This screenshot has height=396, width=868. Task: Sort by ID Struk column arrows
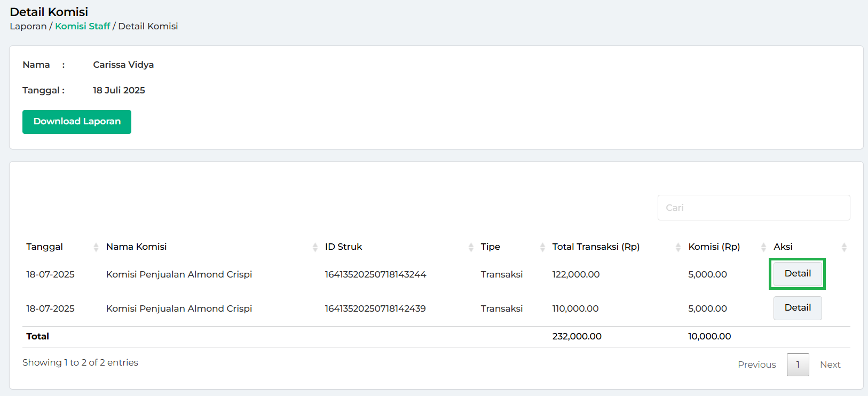click(x=471, y=247)
